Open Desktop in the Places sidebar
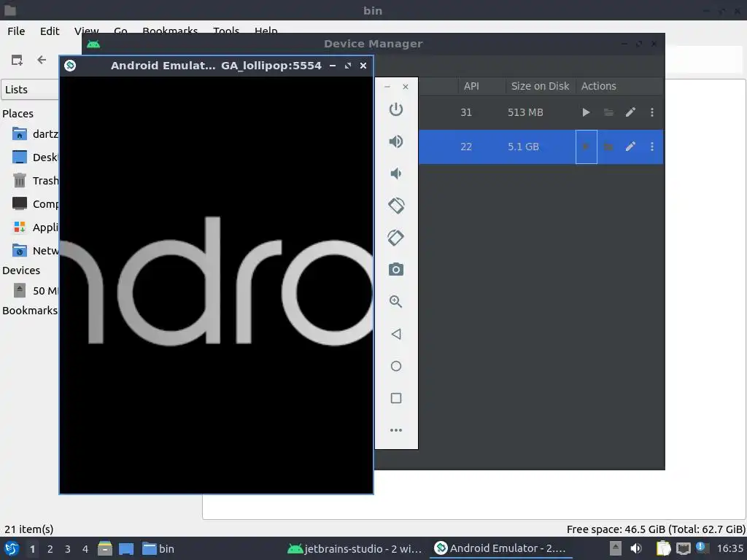 (34, 157)
